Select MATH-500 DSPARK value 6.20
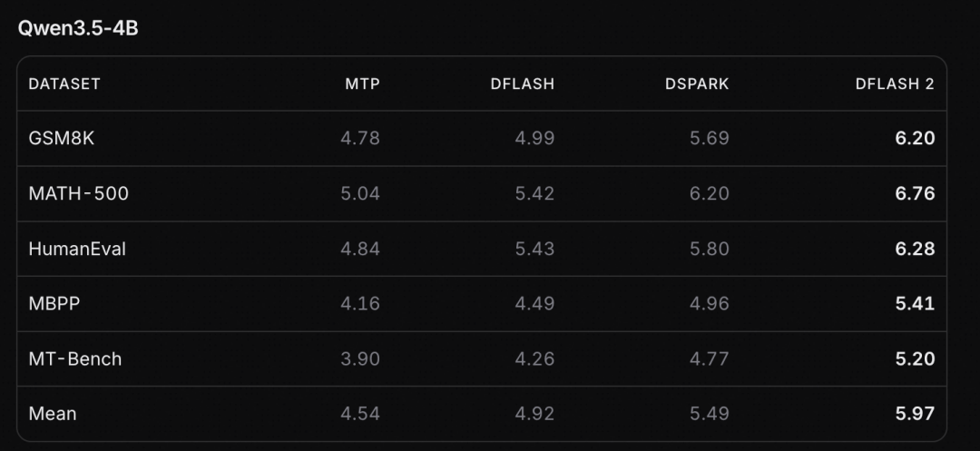This screenshot has width=980, height=451. (x=710, y=193)
